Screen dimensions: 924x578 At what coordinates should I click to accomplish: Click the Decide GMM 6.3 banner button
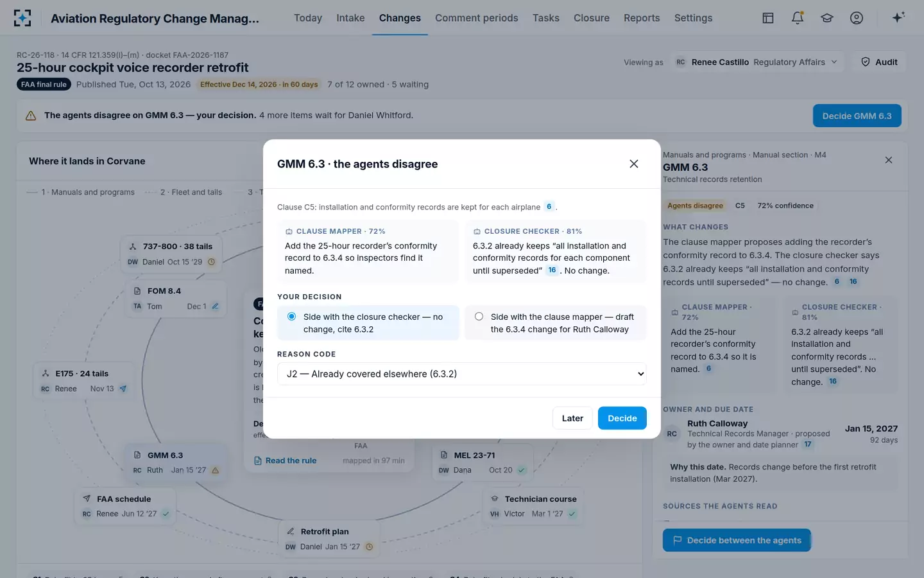pyautogui.click(x=857, y=116)
